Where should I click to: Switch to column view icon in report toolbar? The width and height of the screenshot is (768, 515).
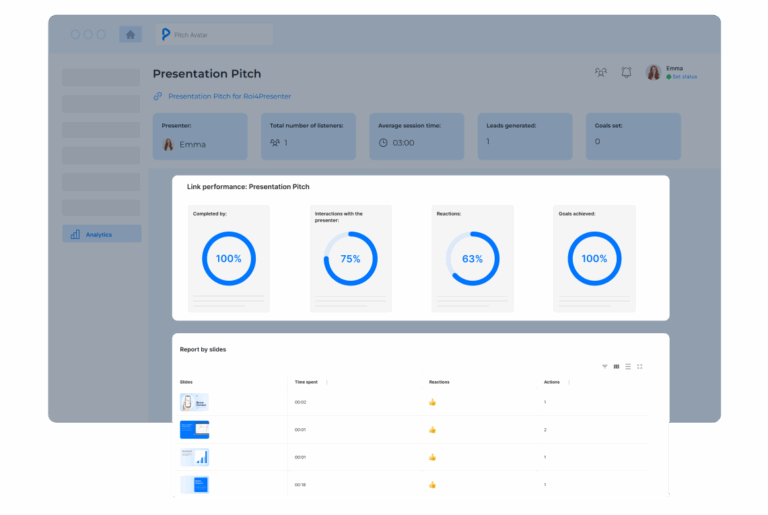click(616, 367)
